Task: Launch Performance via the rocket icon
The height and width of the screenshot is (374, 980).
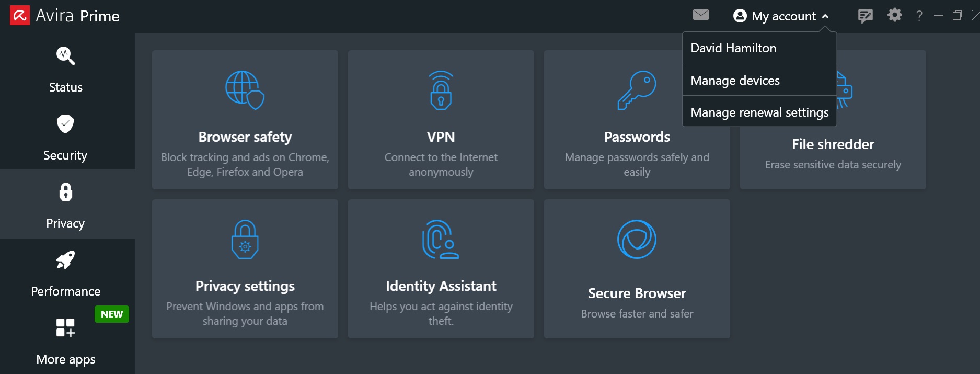Action: point(65,260)
